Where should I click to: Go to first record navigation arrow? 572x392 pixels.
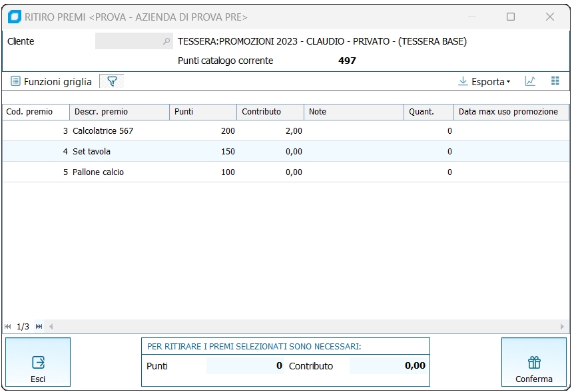(8, 326)
